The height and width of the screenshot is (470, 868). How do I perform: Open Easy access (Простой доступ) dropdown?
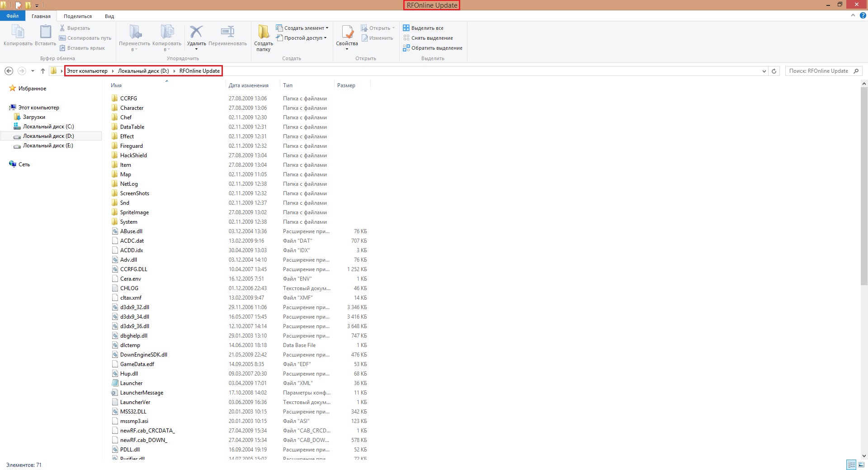pos(301,38)
